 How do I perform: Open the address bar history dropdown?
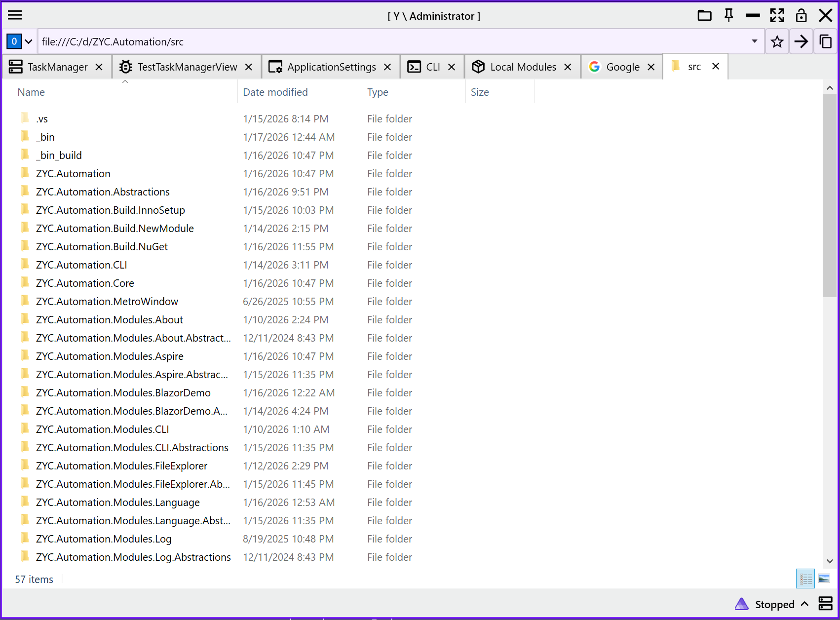coord(755,41)
